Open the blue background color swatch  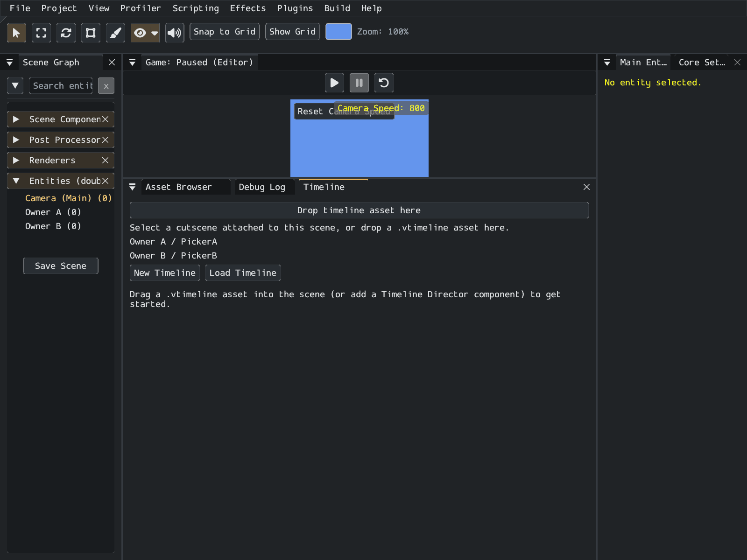tap(338, 32)
